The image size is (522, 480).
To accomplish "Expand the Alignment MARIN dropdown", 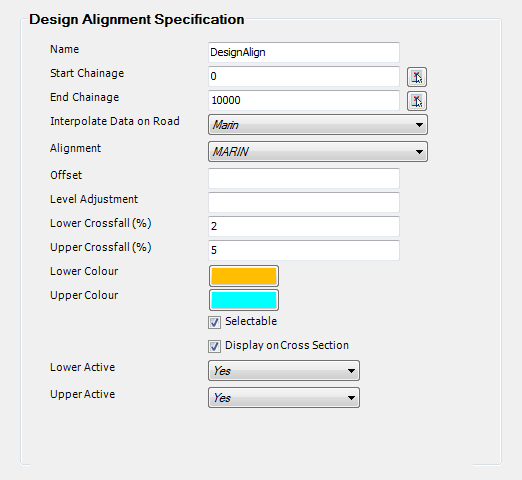I will [318, 152].
